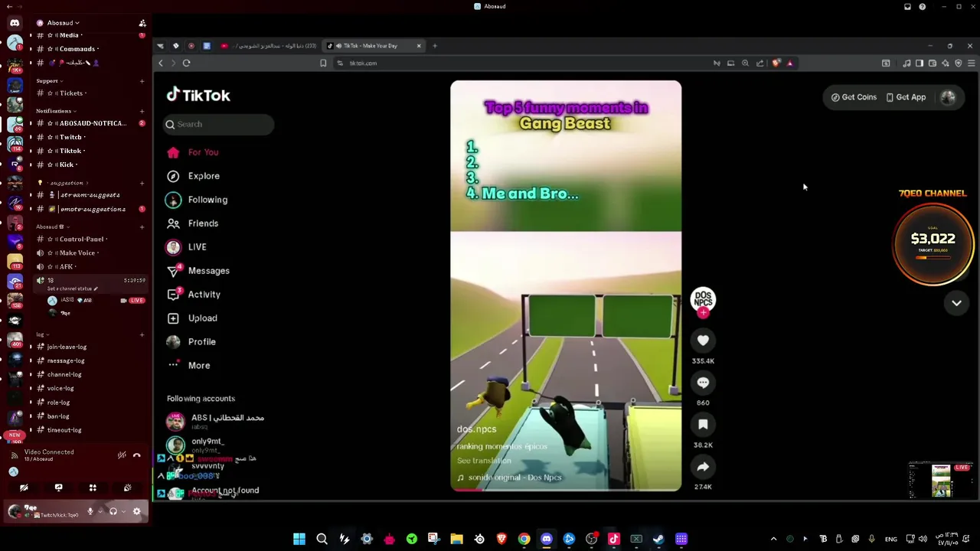The image size is (980, 551).
Task: Toggle Discord noise suppression
Action: click(122, 455)
